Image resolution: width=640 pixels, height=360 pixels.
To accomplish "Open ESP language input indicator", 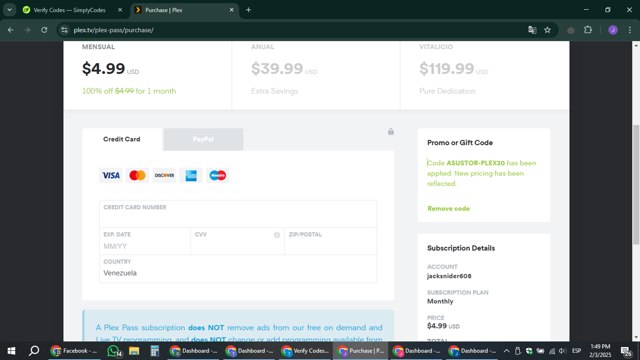I will tap(576, 351).
